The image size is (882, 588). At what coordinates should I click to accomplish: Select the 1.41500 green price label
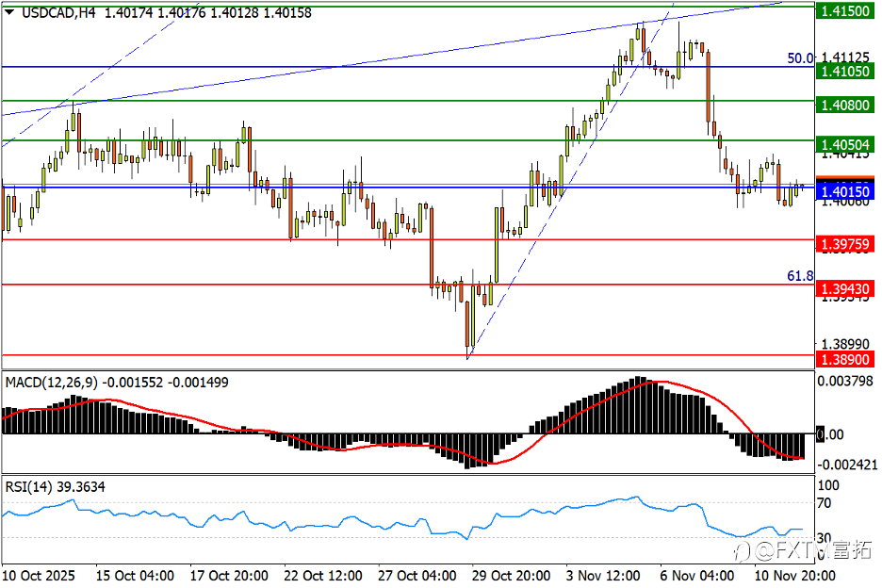pos(845,11)
